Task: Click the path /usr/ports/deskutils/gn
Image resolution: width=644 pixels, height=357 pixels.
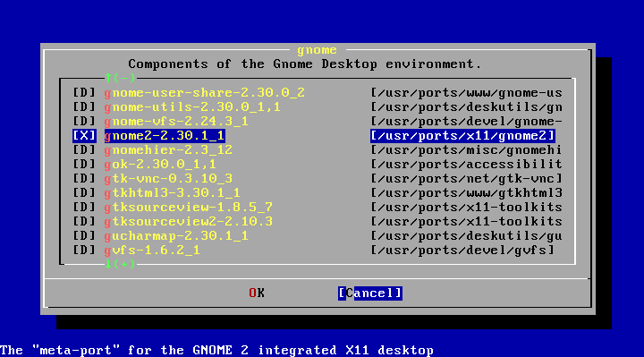Action: point(467,107)
